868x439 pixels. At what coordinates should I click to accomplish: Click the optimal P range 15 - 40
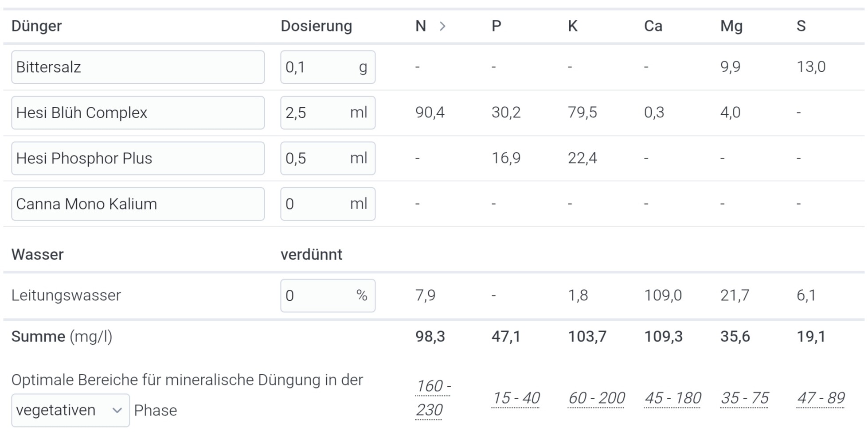(x=516, y=398)
